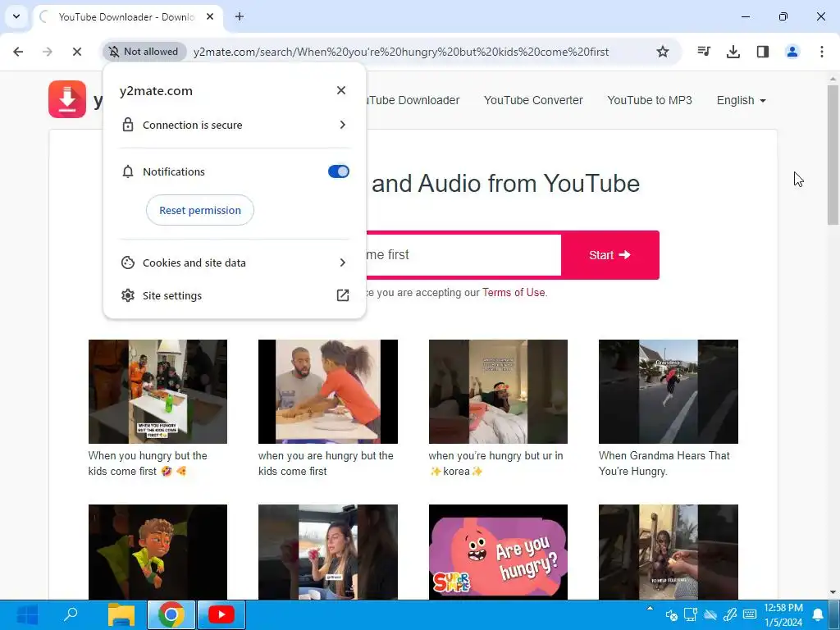Bookmark this page with the star icon
Image resolution: width=840 pixels, height=630 pixels.
(x=663, y=52)
